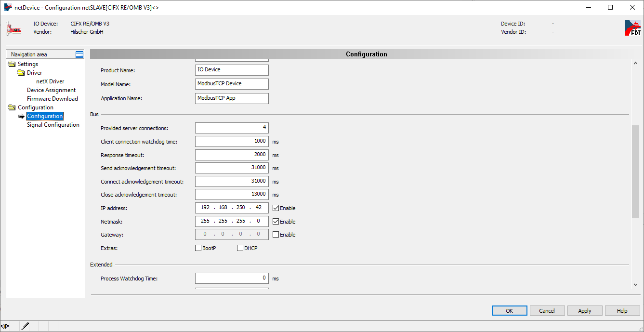Image resolution: width=644 pixels, height=332 pixels.
Task: Check the DHCP option
Action: (240, 248)
